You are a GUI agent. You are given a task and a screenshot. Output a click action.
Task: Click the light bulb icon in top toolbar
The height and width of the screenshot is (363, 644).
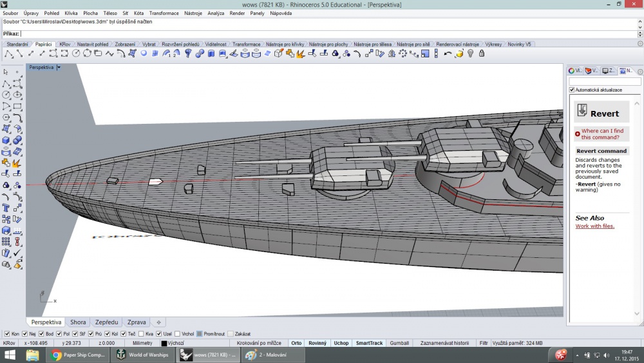(x=471, y=54)
